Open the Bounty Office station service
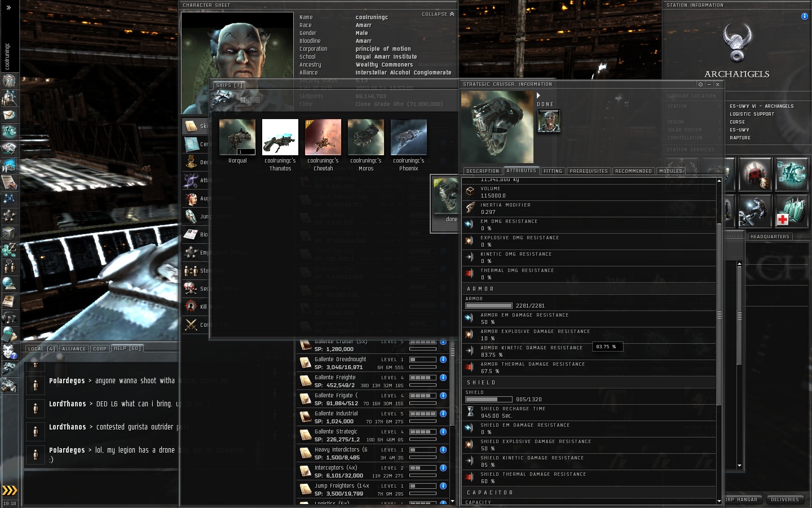Screen dimensions: 812x508 click(x=755, y=175)
